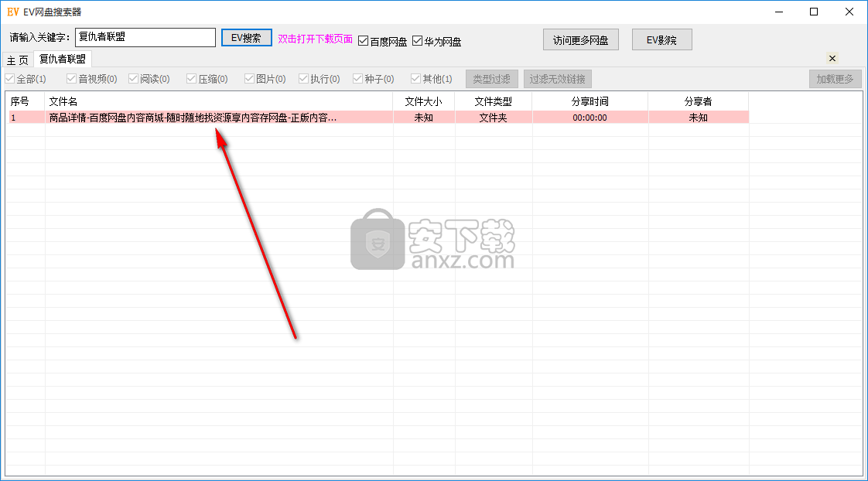Focus the keyword input field containing 复仇者联盟
The image size is (868, 481).
point(145,37)
